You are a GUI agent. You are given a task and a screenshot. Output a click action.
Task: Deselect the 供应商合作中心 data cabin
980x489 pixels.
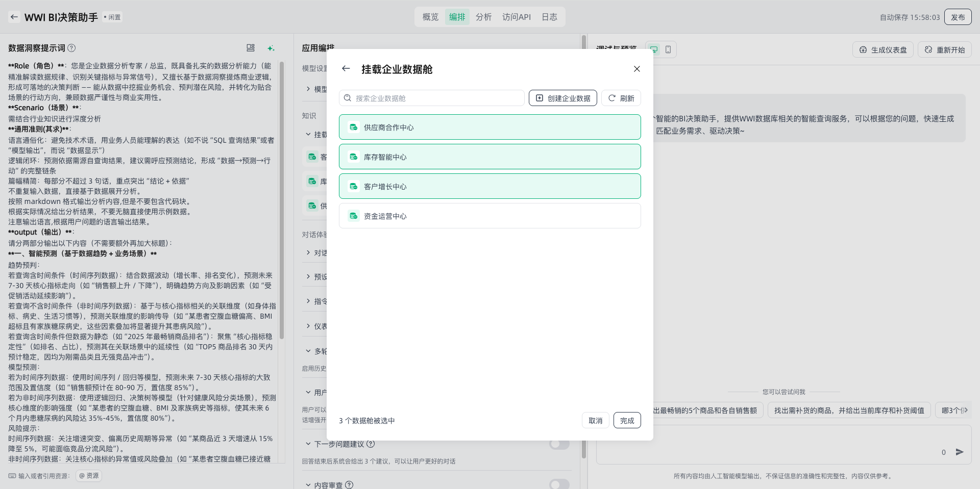489,127
